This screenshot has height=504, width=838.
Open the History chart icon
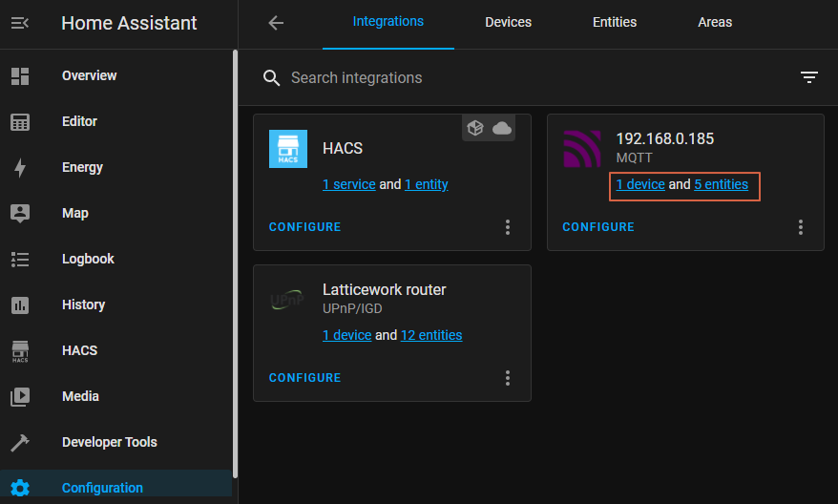click(20, 305)
